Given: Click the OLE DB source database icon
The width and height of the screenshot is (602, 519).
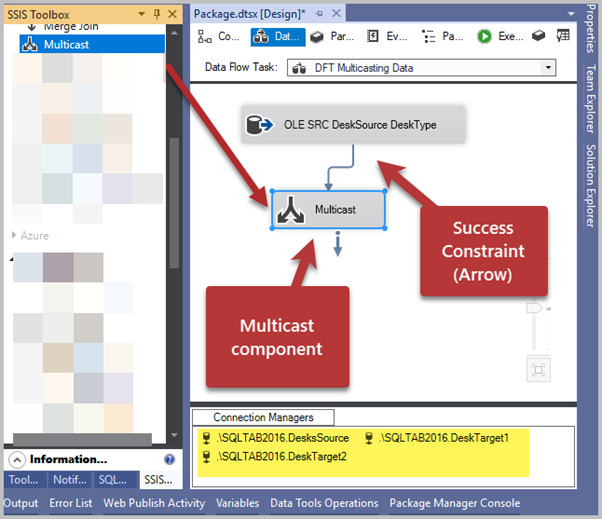Looking at the screenshot, I should coord(260,125).
